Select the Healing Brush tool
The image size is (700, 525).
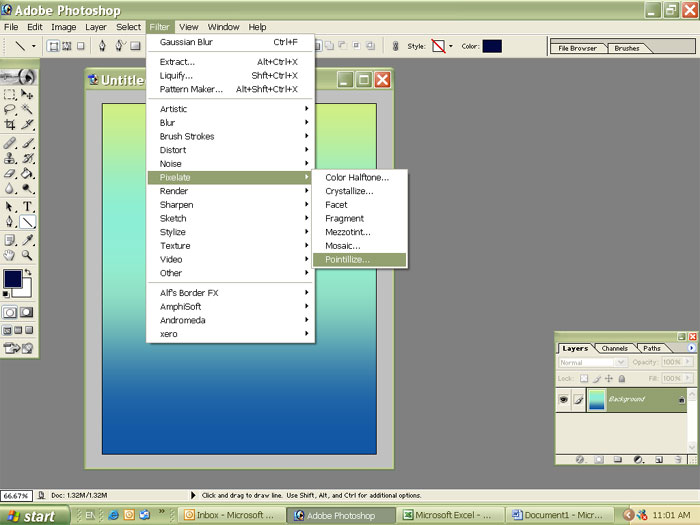(9, 143)
